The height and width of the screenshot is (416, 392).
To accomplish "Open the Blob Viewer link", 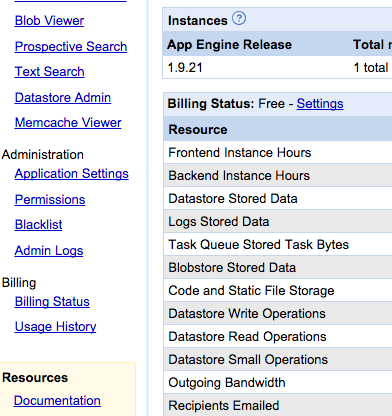I will pos(49,21).
